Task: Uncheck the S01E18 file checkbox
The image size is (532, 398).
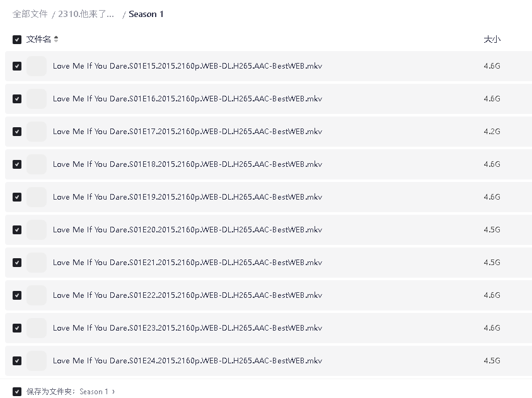Action: [17, 164]
